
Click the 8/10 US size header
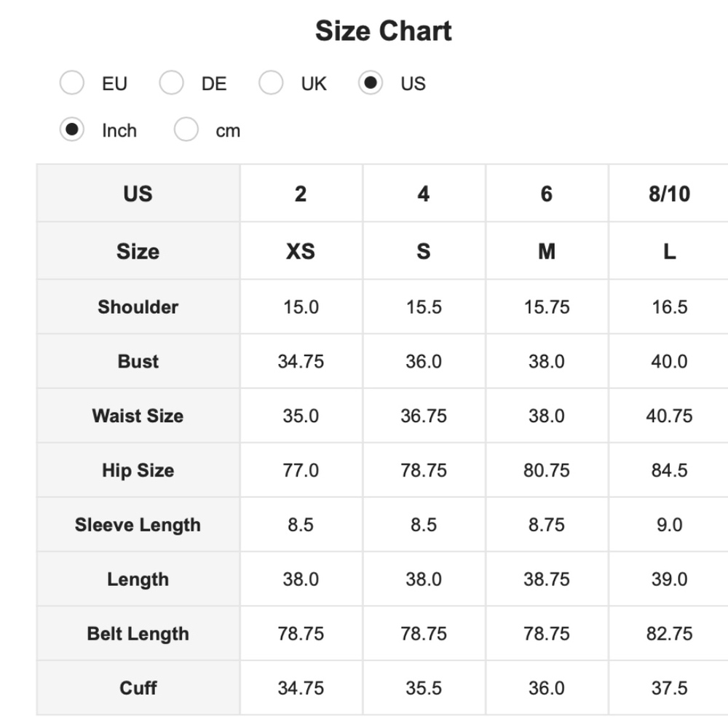pyautogui.click(x=669, y=194)
